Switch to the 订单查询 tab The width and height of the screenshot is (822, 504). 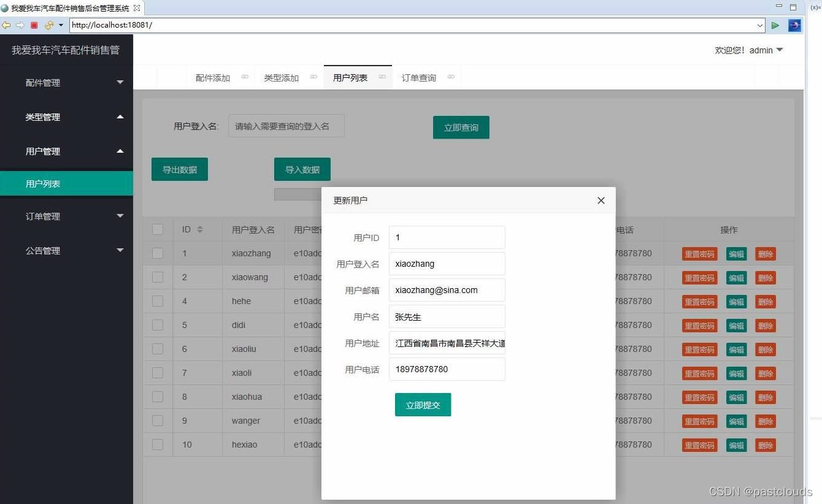[418, 77]
